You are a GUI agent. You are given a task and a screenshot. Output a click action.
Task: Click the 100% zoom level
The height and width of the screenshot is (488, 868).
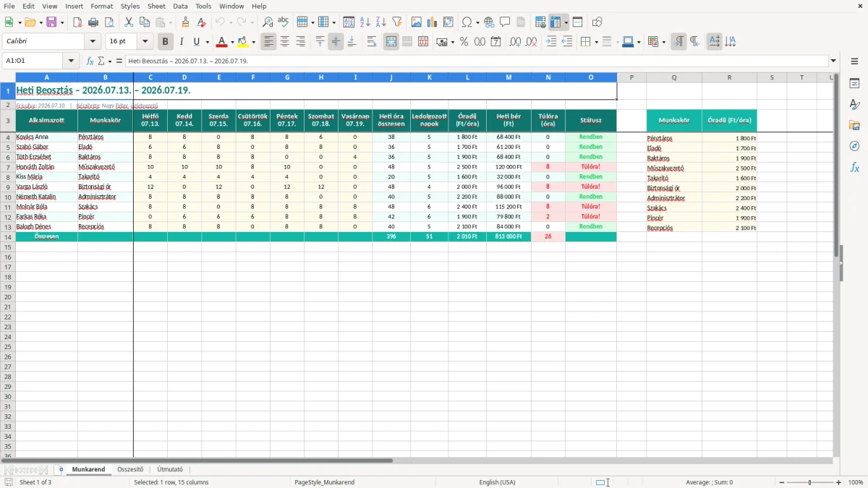856,482
